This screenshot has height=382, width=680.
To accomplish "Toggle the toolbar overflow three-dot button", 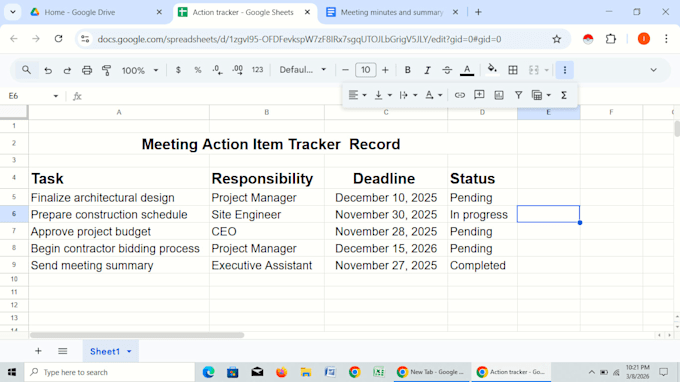I will pyautogui.click(x=565, y=70).
